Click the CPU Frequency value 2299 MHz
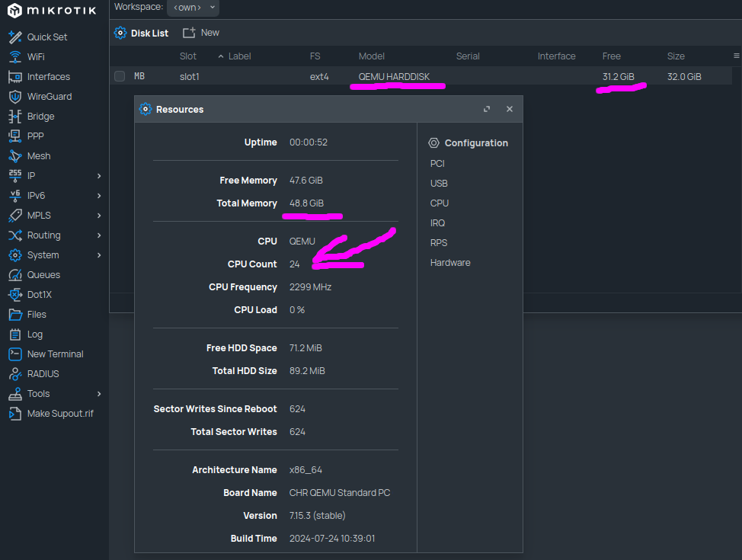The image size is (742, 560). coord(310,287)
